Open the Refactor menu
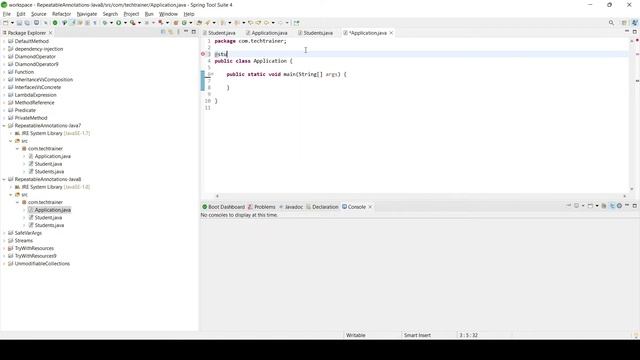This screenshot has height=360, width=640. pos(61,14)
